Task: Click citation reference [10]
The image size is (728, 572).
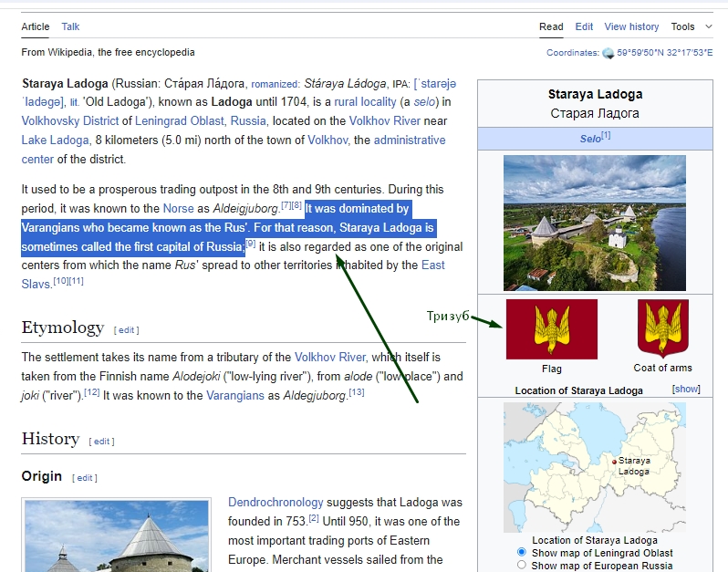Action: (x=61, y=281)
